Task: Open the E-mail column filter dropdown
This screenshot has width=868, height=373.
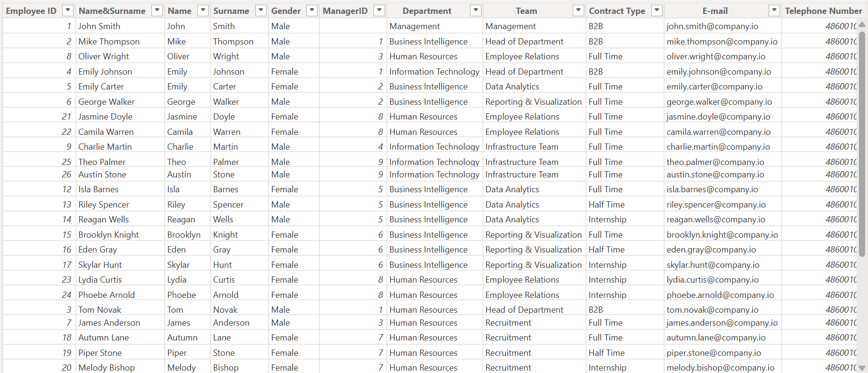Action: pyautogui.click(x=774, y=11)
